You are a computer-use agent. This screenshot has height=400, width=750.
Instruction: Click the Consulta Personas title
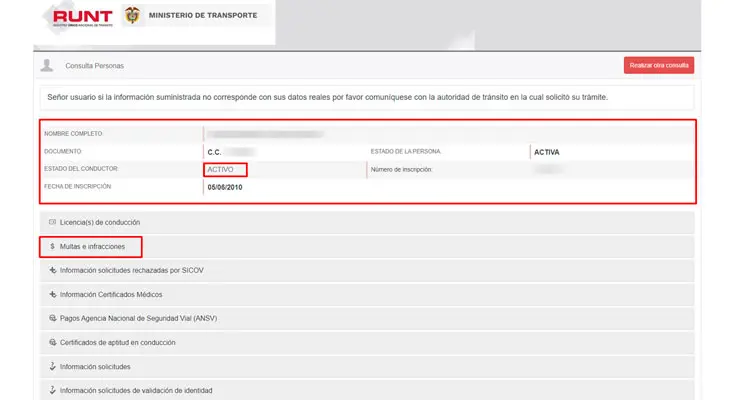[94, 66]
